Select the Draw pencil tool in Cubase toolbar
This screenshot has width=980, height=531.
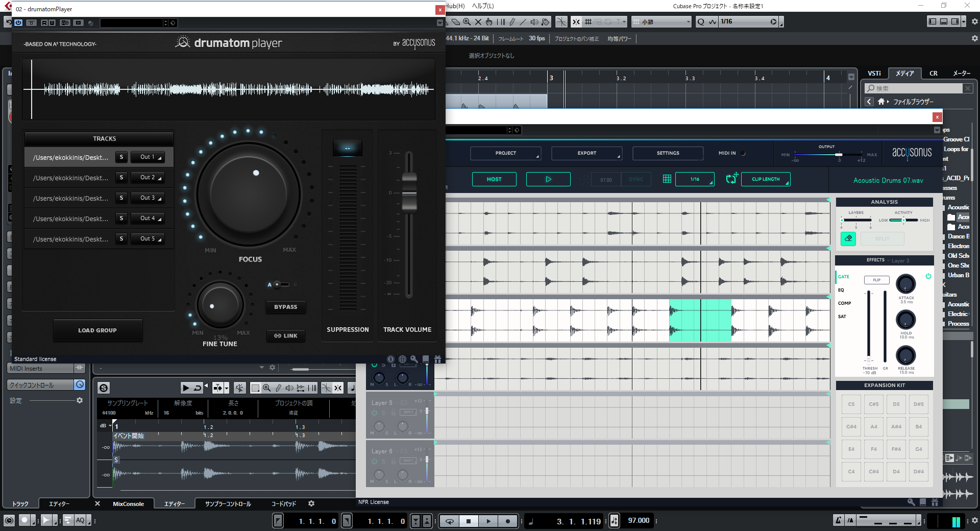click(512, 22)
